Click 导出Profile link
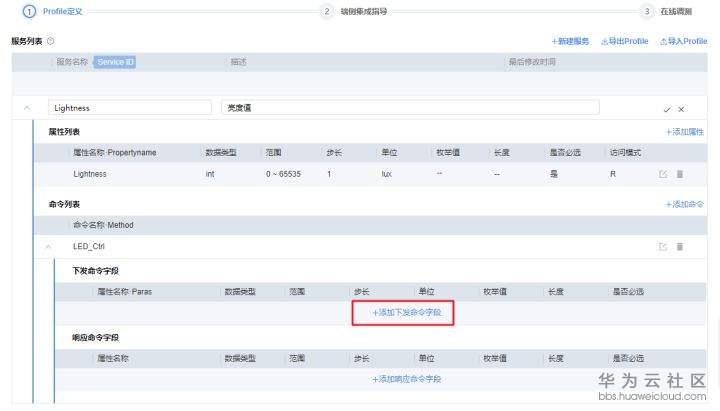This screenshot has height=411, width=720. pos(624,41)
